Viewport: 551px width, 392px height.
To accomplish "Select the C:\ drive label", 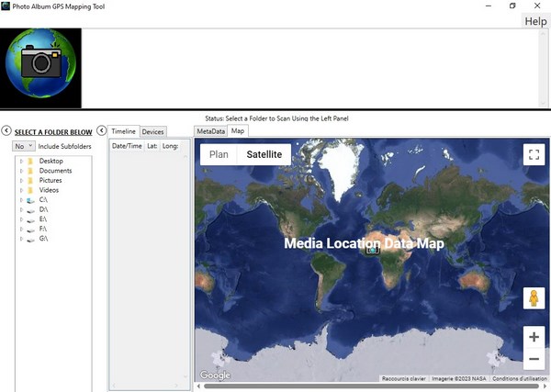I will [43, 200].
